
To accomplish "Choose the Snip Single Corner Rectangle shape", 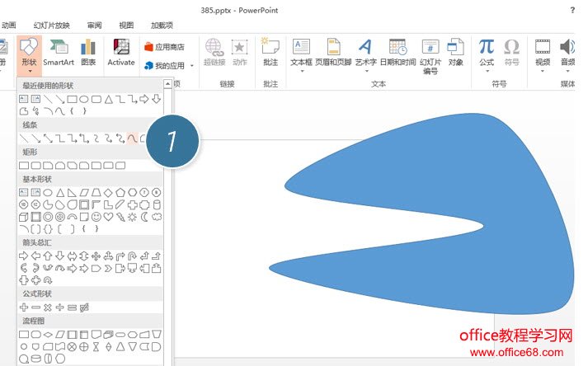I will point(48,166).
